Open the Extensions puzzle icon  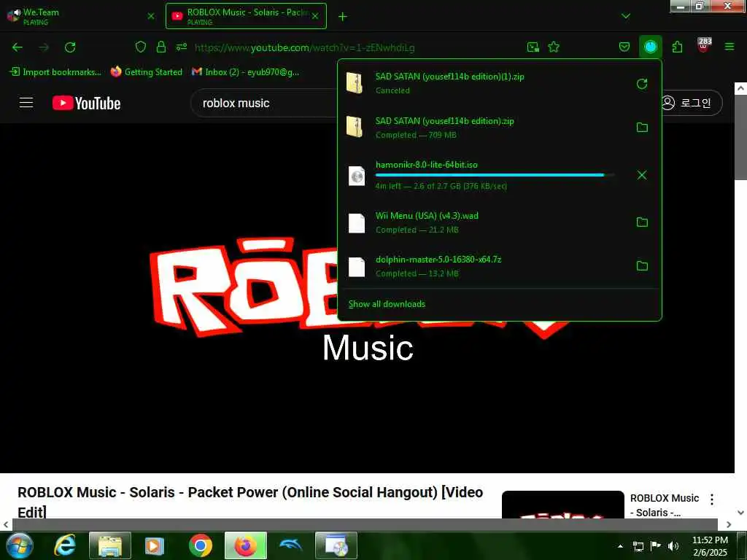click(677, 47)
